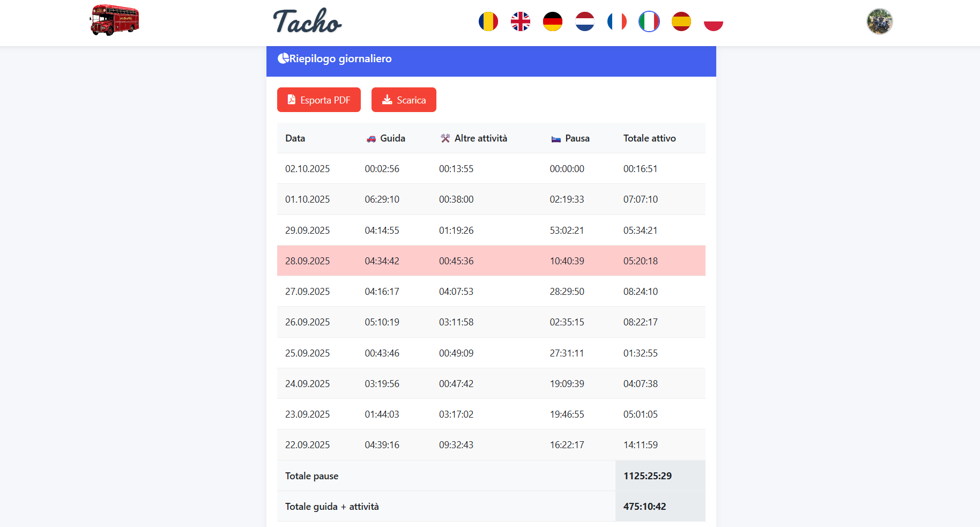Screen dimensions: 980x527
Task: Select the highlighted 28.09.2025 row
Action: (491, 261)
